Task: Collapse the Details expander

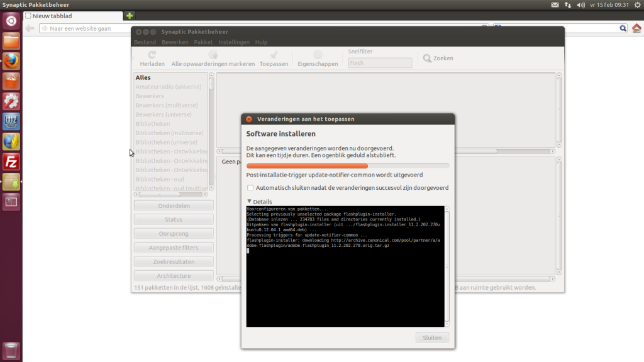Action: tap(250, 202)
